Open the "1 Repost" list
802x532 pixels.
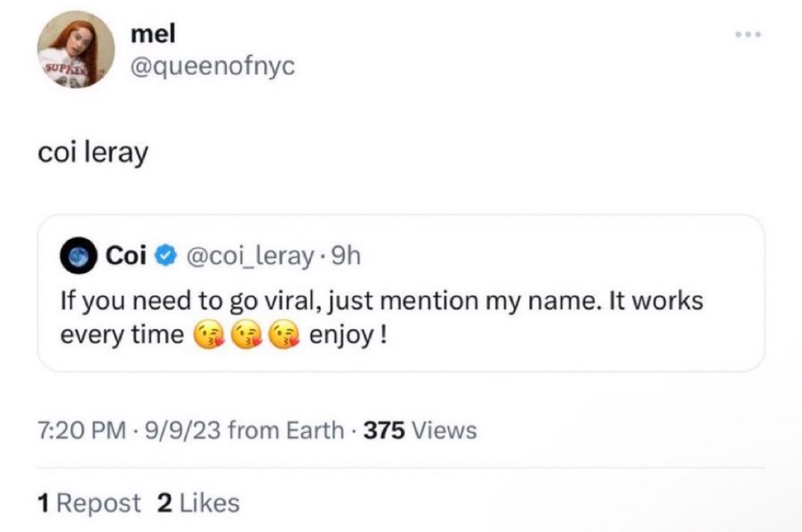(x=90, y=503)
